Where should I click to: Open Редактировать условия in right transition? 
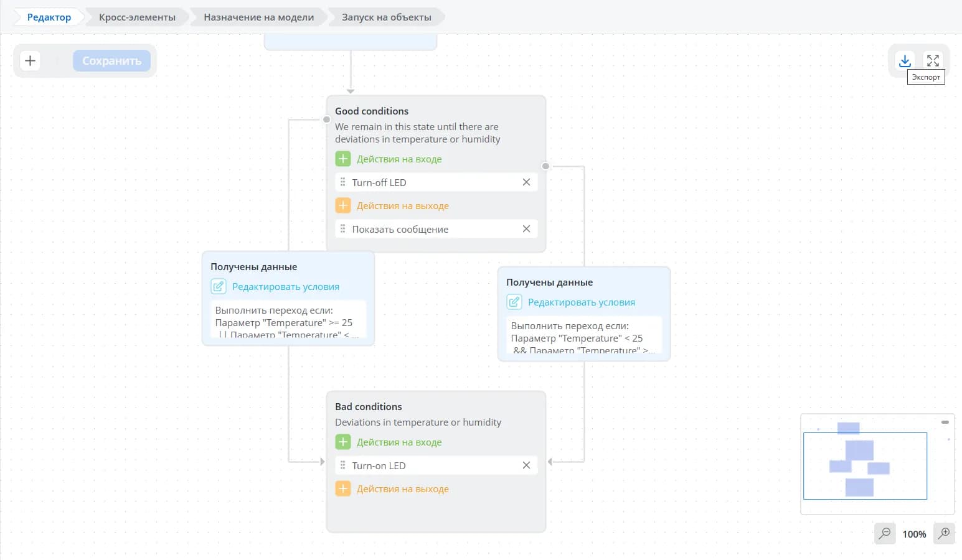point(582,302)
